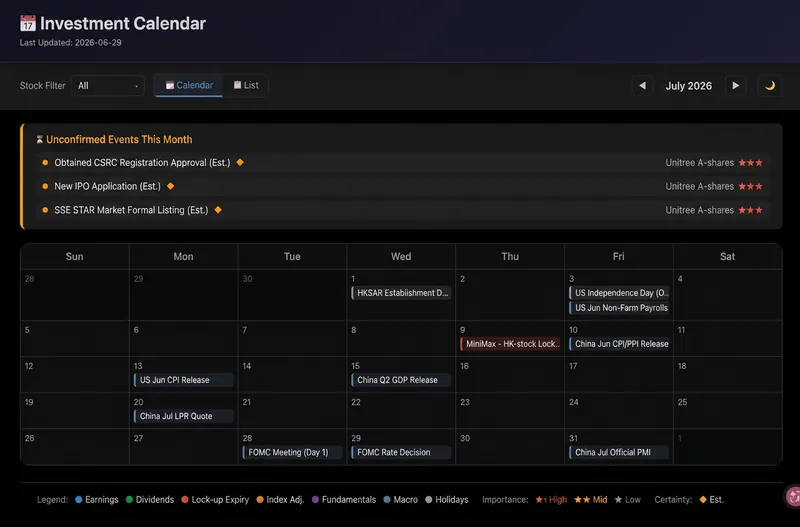Open US Jun Non-Farm Payrolls event
The image size is (800, 527).
click(619, 308)
